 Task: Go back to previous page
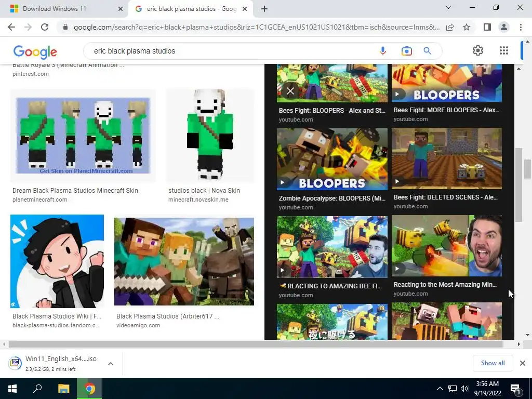click(x=11, y=27)
